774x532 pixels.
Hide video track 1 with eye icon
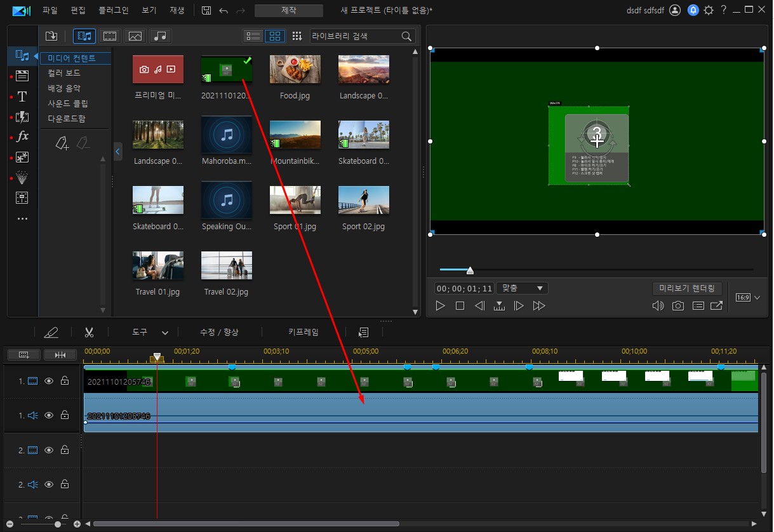[49, 381]
